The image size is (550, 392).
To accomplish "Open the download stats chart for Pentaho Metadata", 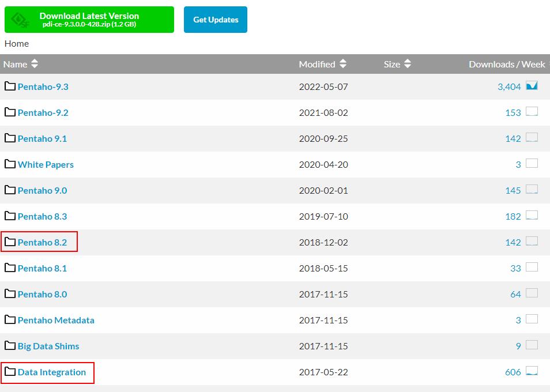I will [532, 319].
